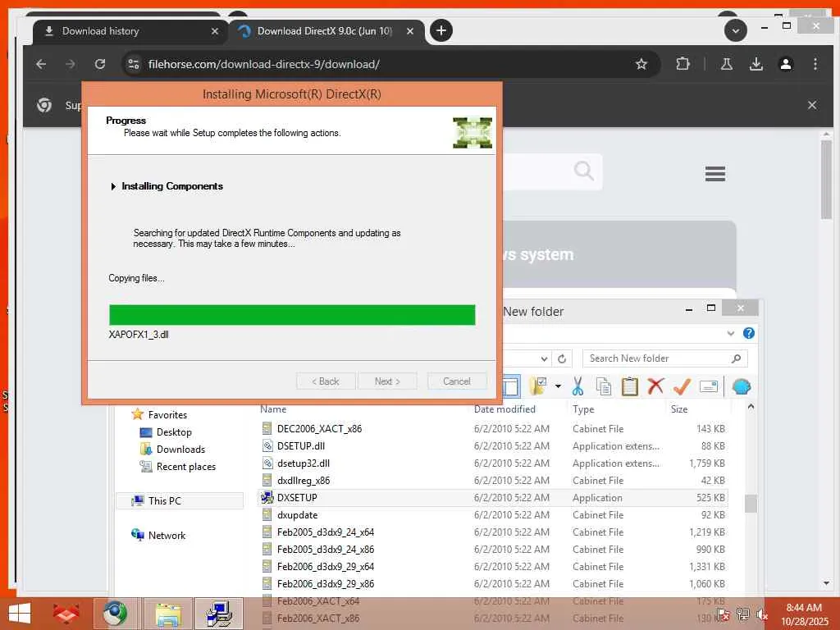Select the DSETUP.dll file
The width and height of the screenshot is (840, 630).
tap(300, 445)
